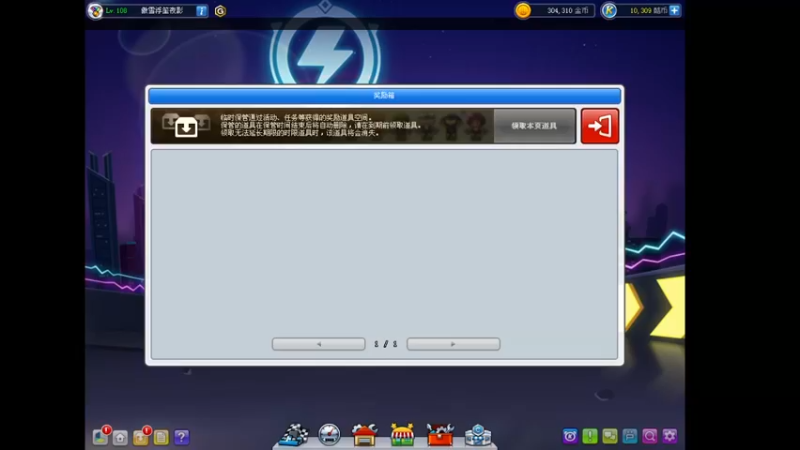Click the gray home icon
Screen dimensions: 800x450
[120, 438]
